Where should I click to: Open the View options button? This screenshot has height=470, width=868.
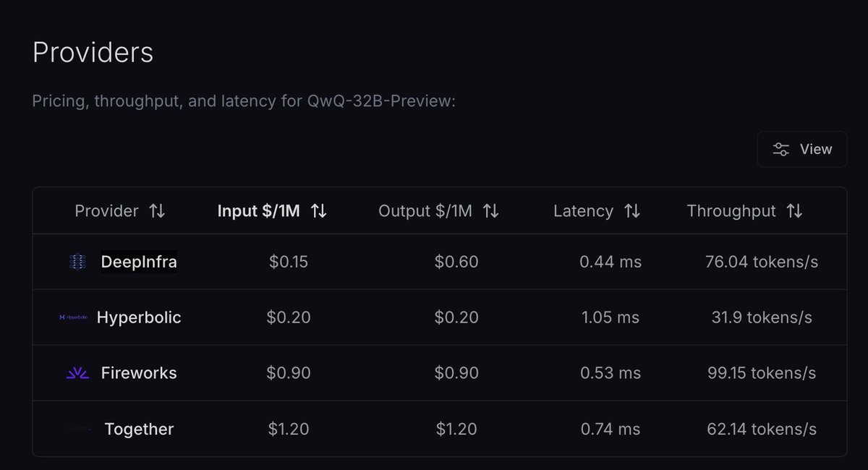(802, 149)
